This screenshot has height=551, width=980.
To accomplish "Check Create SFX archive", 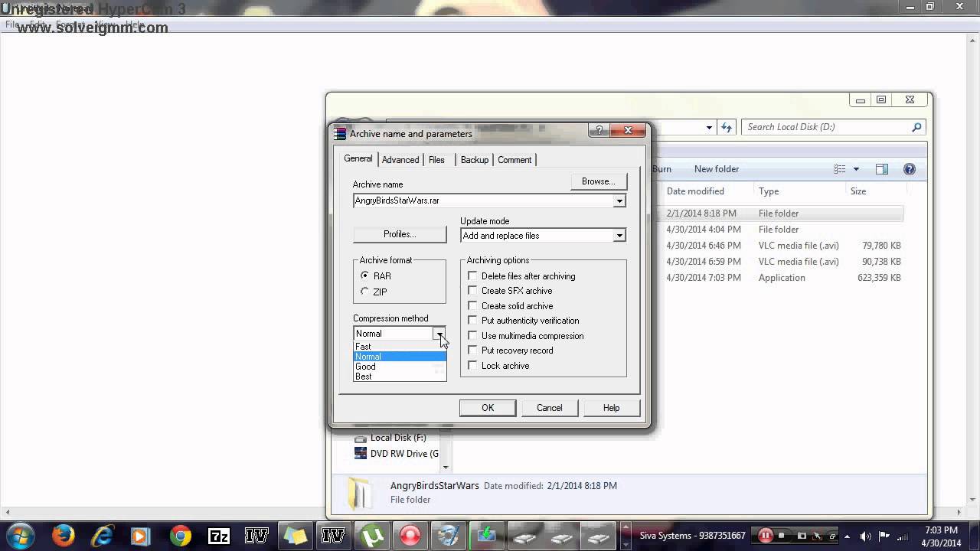I will [x=472, y=291].
